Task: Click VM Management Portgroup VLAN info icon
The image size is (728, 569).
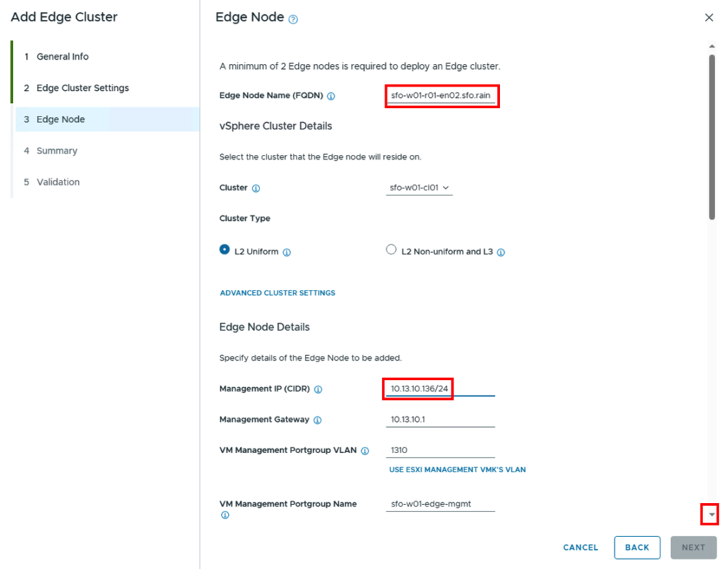Action: 365,451
